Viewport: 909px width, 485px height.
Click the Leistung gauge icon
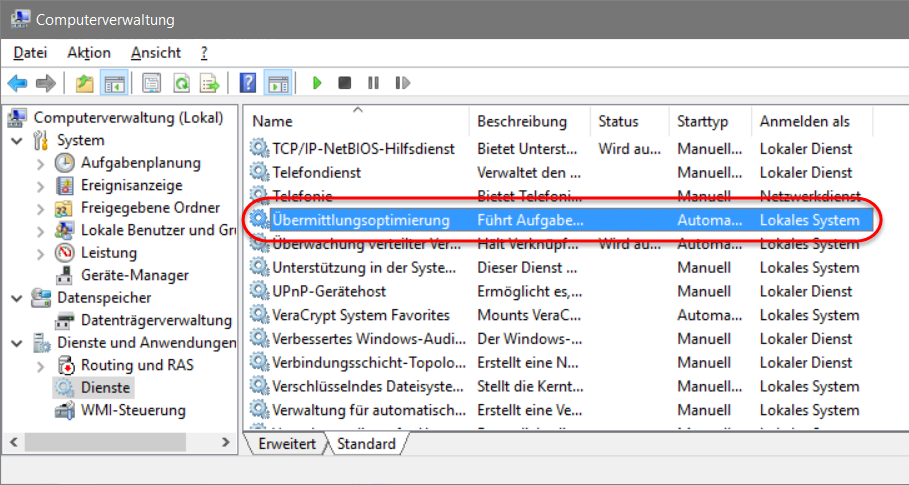click(65, 253)
